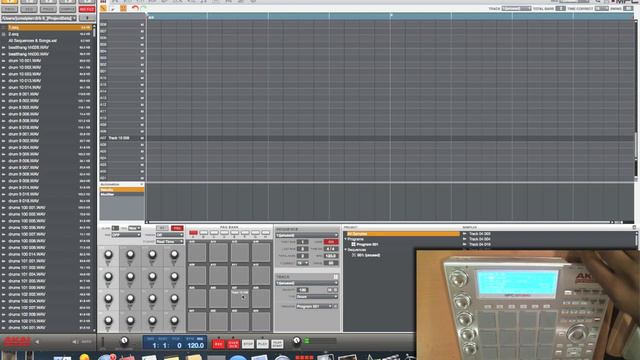Click the PLAY transport button
The width and height of the screenshot is (640, 360).
(262, 344)
